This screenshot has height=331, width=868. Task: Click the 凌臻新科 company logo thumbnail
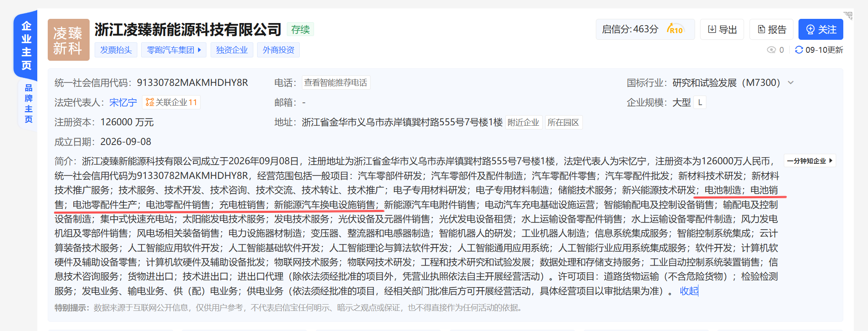(x=69, y=40)
